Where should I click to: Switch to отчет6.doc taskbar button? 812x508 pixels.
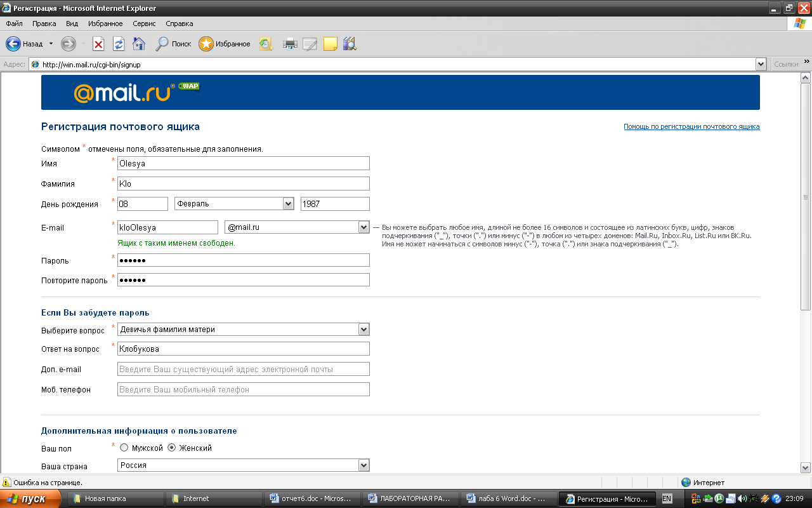click(x=313, y=499)
